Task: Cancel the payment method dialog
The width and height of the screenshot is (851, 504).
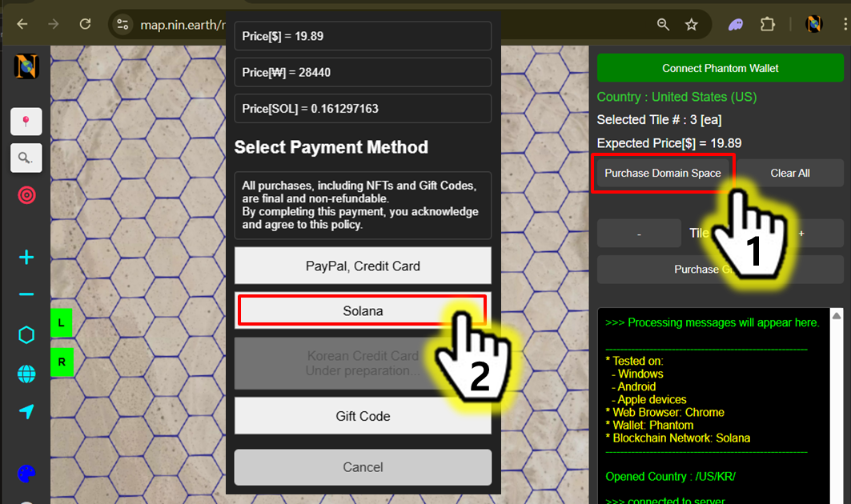Action: [363, 467]
